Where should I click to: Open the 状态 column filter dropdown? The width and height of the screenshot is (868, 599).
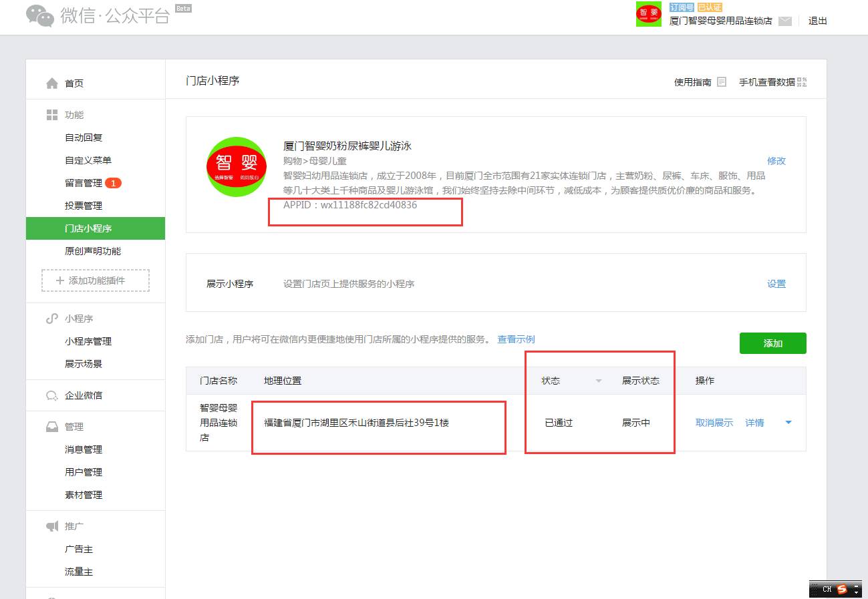(599, 381)
